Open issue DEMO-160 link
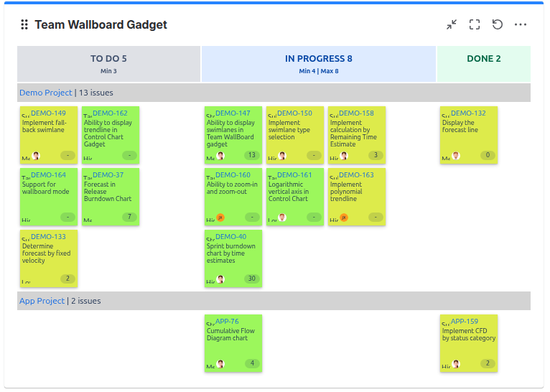 point(233,175)
